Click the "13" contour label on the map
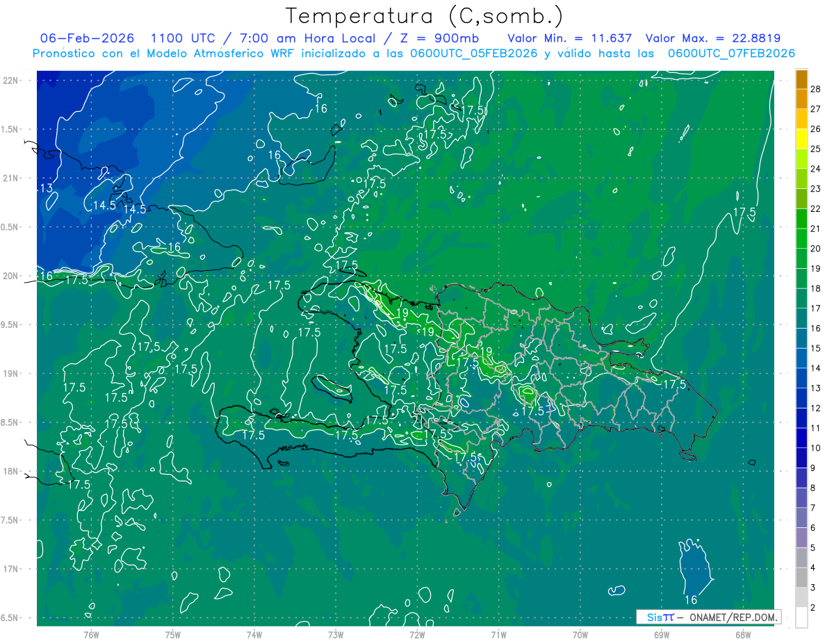Screen dimensions: 834x644 (45, 188)
